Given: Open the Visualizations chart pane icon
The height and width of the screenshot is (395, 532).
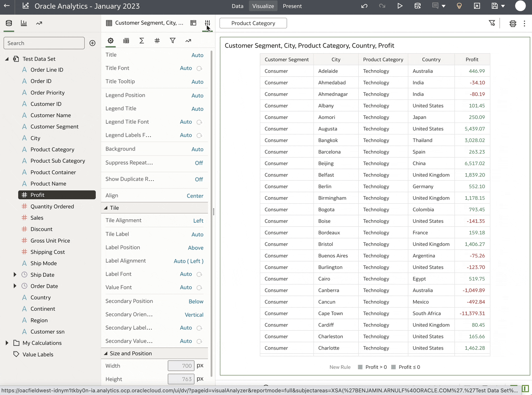Looking at the screenshot, I should click(x=24, y=23).
